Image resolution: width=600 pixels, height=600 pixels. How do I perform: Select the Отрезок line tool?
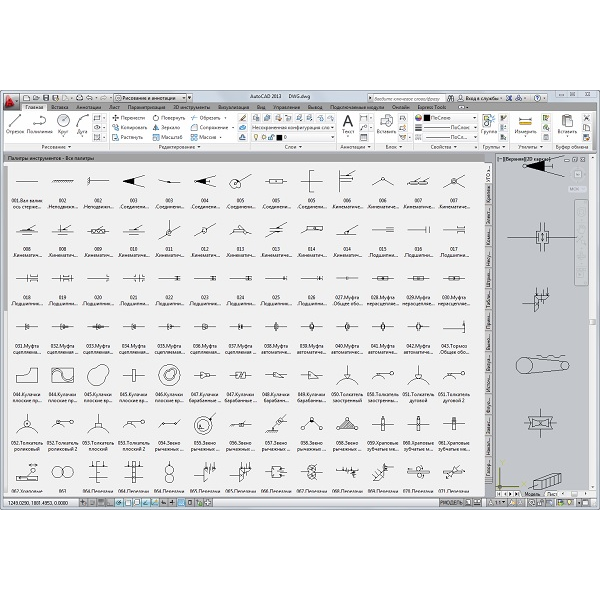pos(15,124)
